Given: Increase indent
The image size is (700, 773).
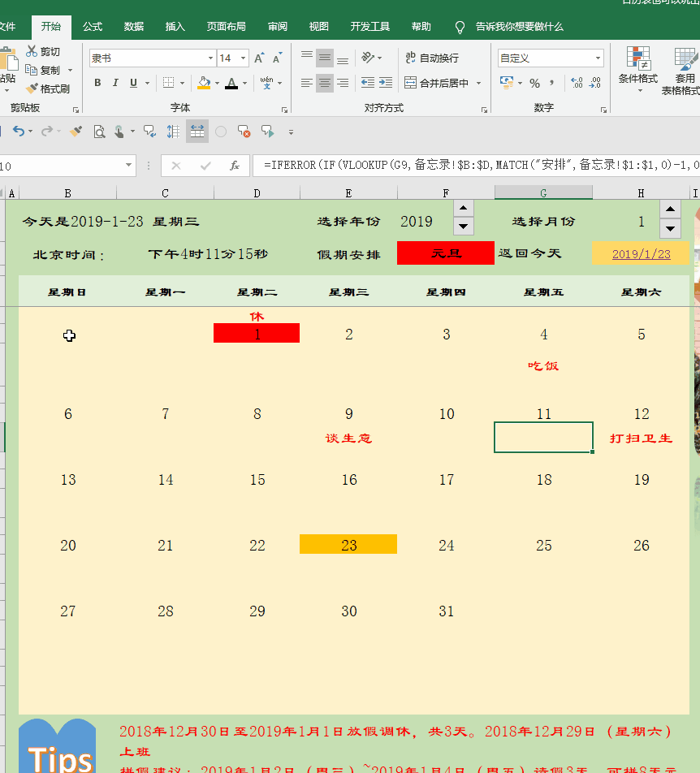Looking at the screenshot, I should click(386, 83).
